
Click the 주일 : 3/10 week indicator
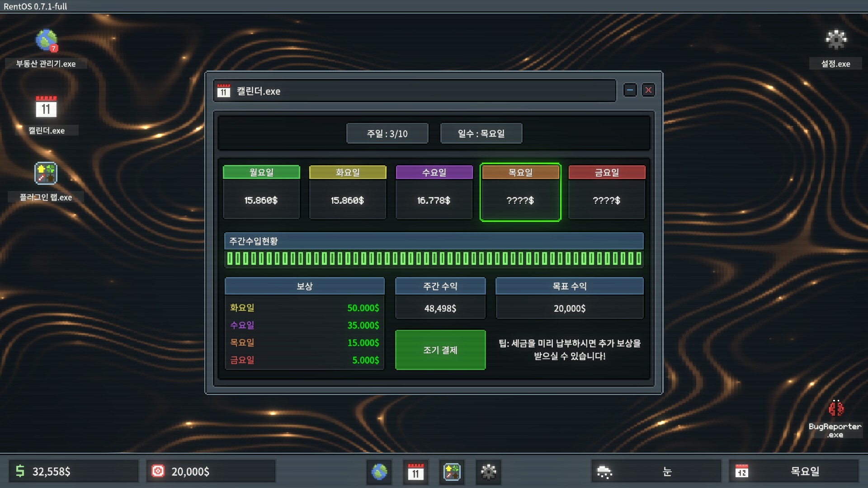[x=387, y=134]
